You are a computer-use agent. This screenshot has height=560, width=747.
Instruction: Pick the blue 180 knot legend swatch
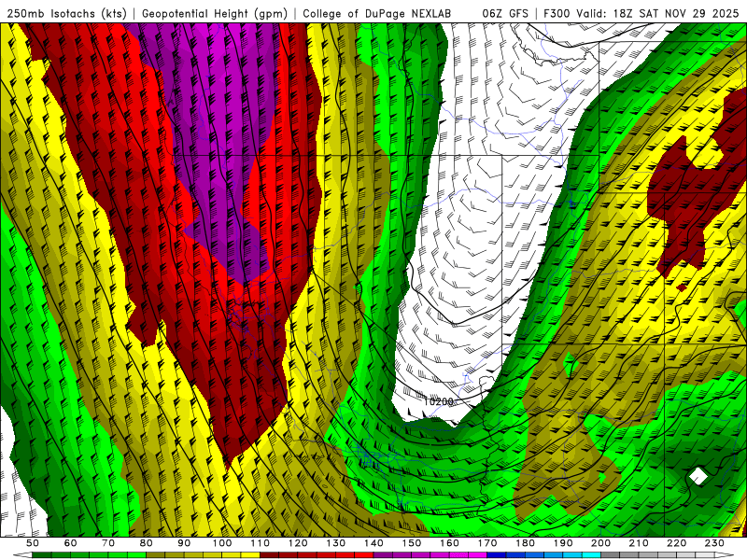535,555
